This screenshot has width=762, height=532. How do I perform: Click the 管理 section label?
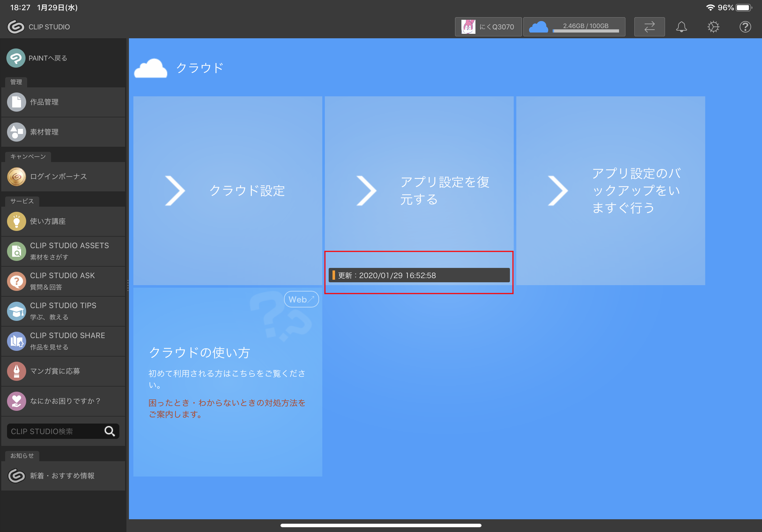pyautogui.click(x=16, y=82)
